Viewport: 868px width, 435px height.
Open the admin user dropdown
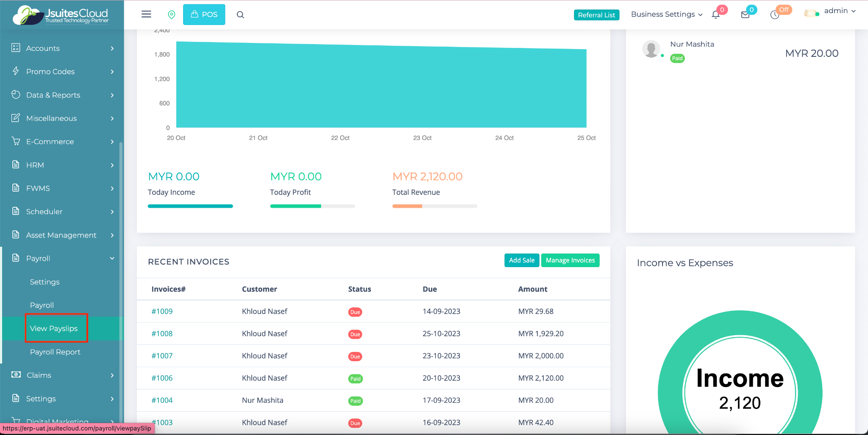(x=839, y=11)
